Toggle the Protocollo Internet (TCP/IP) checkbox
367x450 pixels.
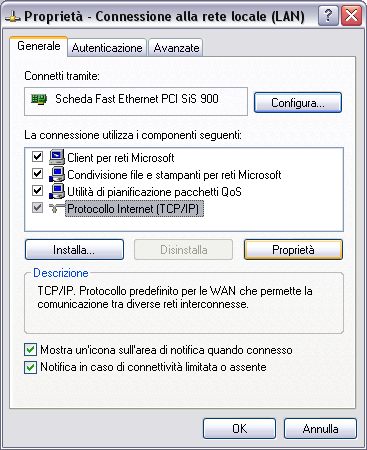coord(37,208)
